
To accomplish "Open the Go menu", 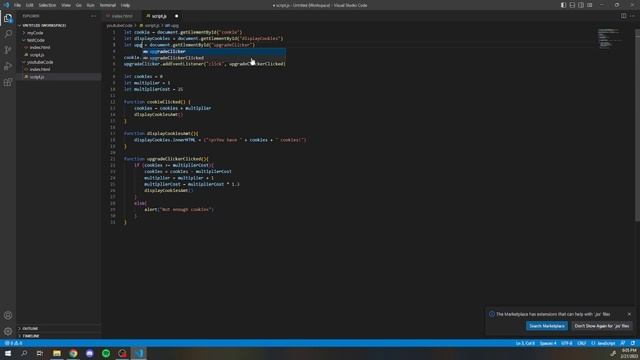I will click(x=79, y=5).
